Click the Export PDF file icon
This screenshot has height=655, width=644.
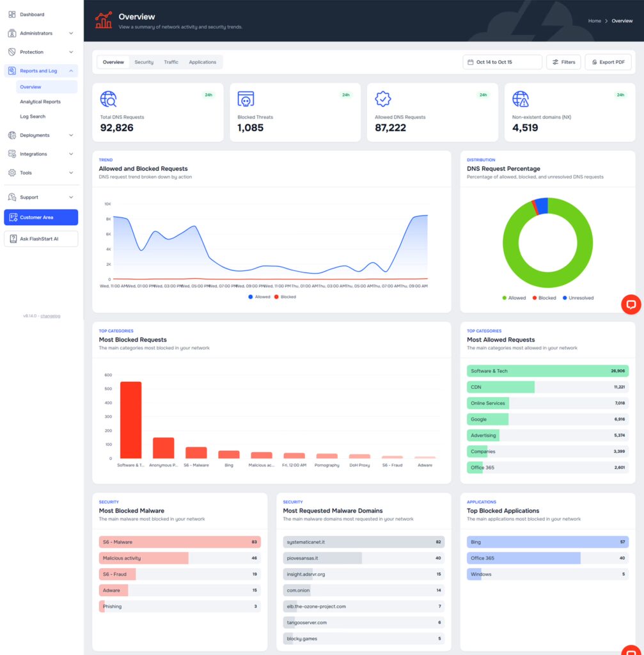tap(594, 62)
